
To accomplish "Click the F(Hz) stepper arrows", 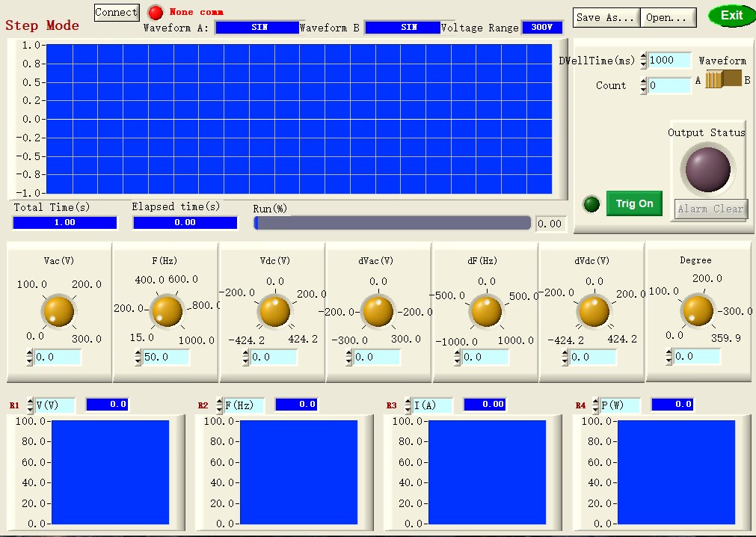I will click(138, 358).
